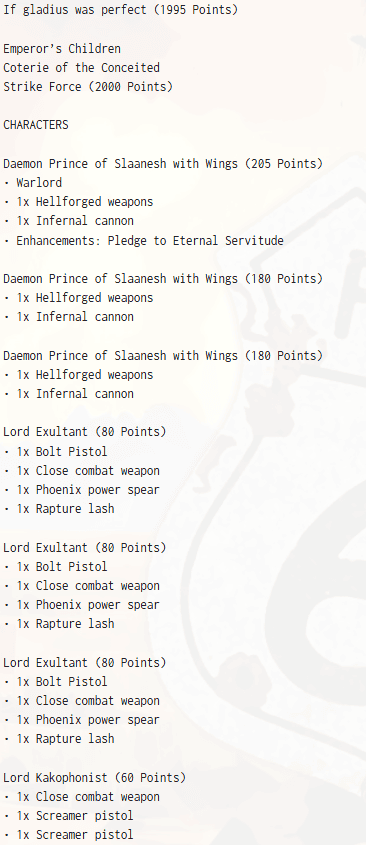Click the Lord Kakophonist (60 Points) heading
The image size is (366, 845).
(x=94, y=778)
